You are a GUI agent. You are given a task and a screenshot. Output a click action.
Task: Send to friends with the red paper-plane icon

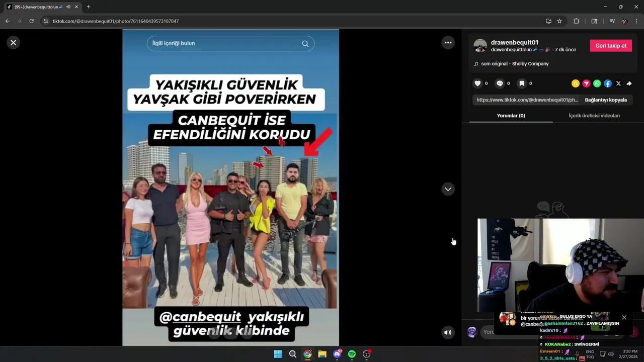(x=586, y=83)
